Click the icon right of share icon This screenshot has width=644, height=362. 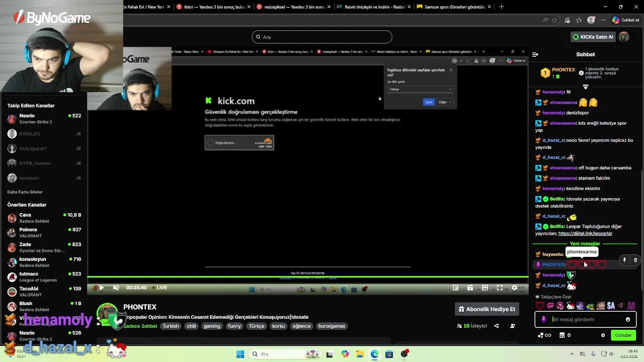[x=513, y=326]
